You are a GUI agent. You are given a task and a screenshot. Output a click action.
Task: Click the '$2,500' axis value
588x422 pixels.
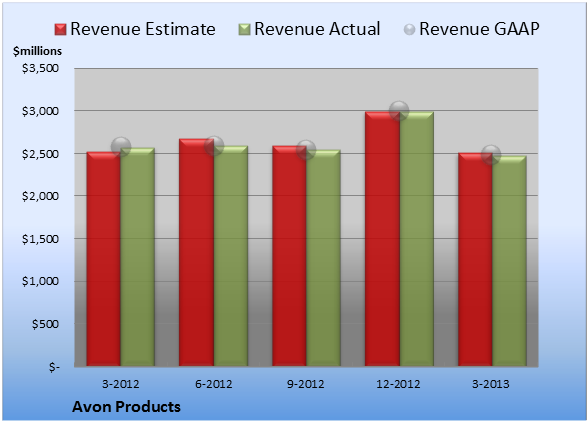40,154
